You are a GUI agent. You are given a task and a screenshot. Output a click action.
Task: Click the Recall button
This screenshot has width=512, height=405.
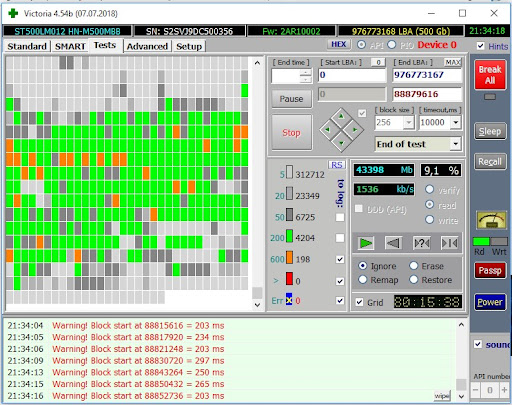[x=490, y=162]
